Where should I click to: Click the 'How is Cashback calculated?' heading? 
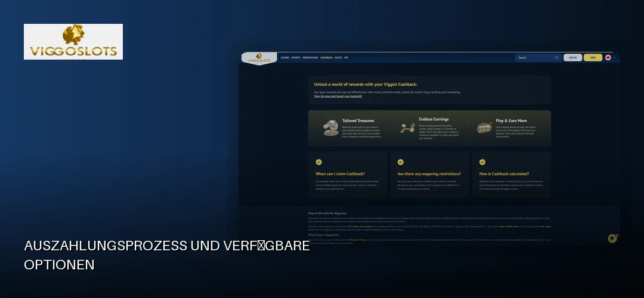504,173
